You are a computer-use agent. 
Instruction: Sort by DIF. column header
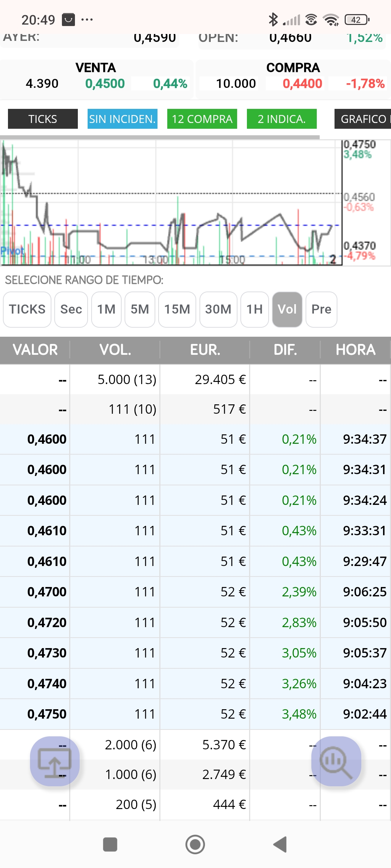(285, 350)
